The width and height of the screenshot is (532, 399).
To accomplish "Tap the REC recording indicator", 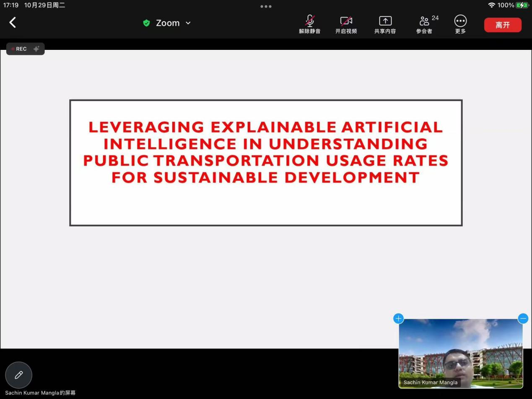I will point(19,49).
